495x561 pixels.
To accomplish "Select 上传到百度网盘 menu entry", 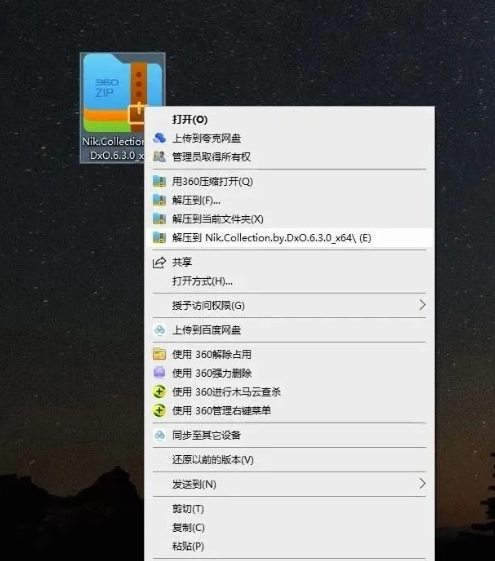I will tap(290, 330).
